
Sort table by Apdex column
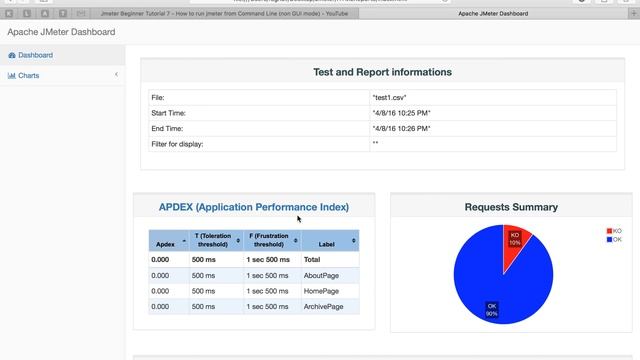(x=169, y=240)
